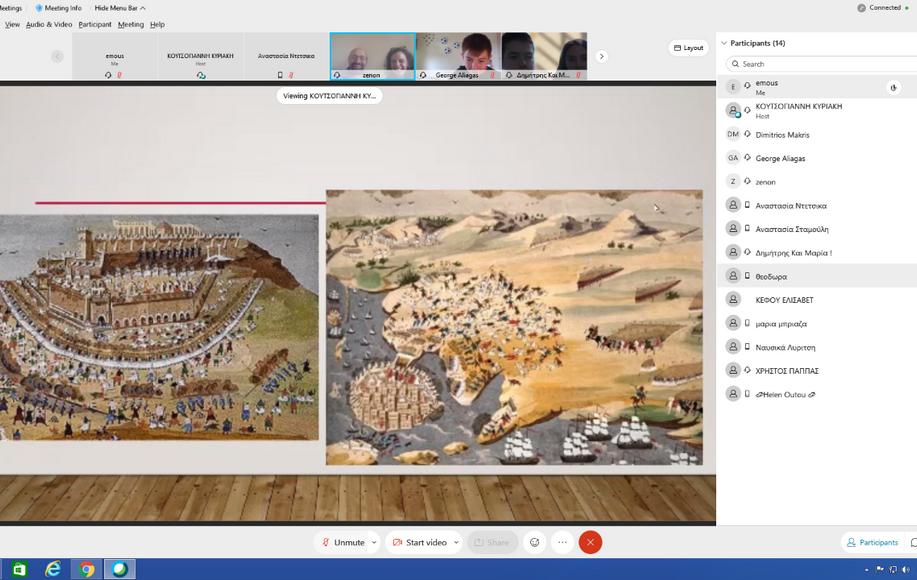This screenshot has height=580, width=917.
Task: Select μαρια μπριαζα in participants list
Action: tap(816, 323)
